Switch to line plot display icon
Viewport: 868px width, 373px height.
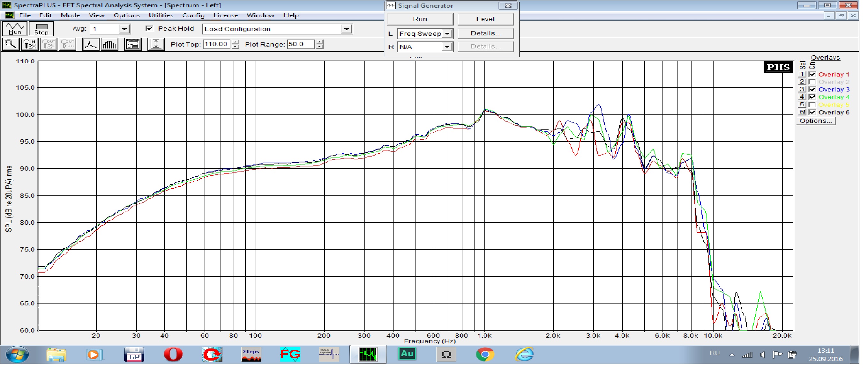click(x=91, y=44)
